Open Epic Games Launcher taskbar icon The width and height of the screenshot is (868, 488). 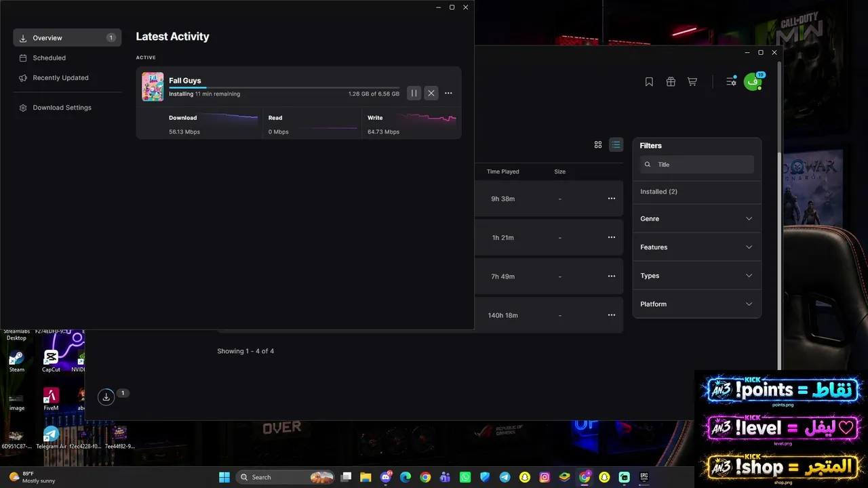(x=644, y=477)
